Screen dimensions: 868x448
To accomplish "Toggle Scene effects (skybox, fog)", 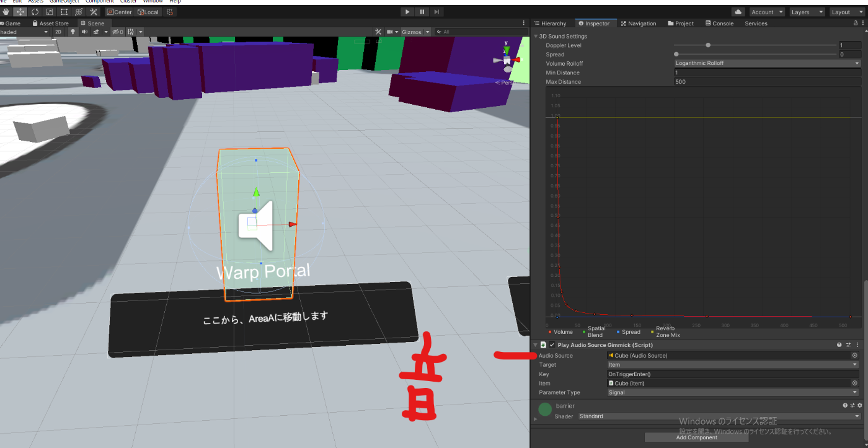I will pyautogui.click(x=96, y=32).
